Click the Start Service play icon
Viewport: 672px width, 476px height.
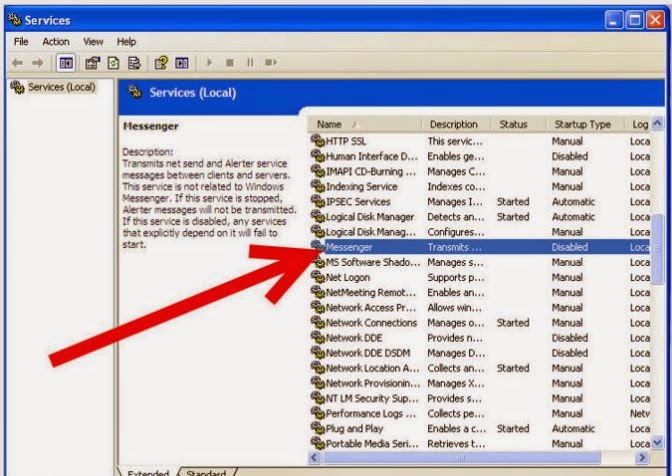(210, 63)
